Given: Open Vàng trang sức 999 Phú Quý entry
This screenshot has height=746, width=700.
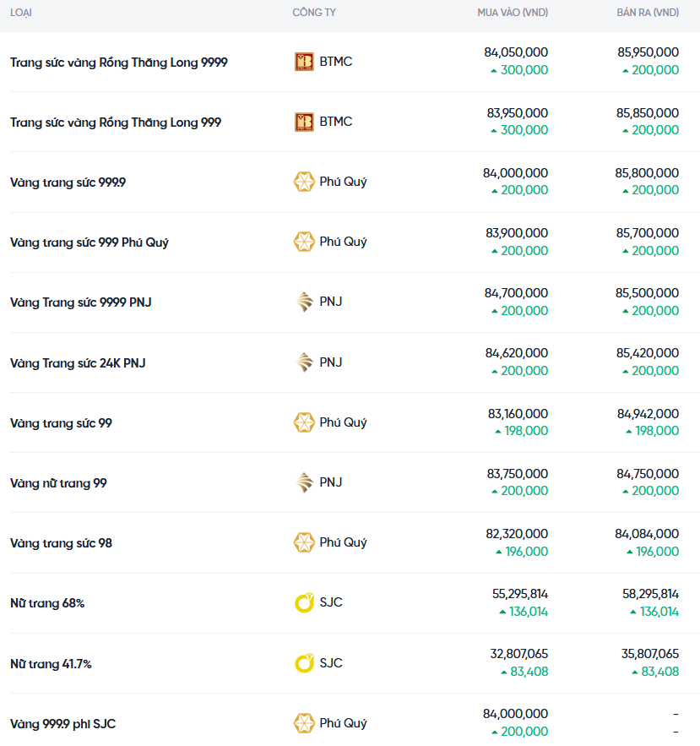Looking at the screenshot, I should point(90,242).
